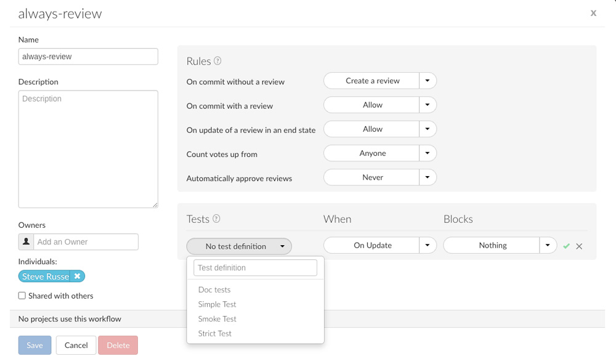Open the 'On commit without a review' dropdown
Viewport: 616px width, 364px height.
428,81
